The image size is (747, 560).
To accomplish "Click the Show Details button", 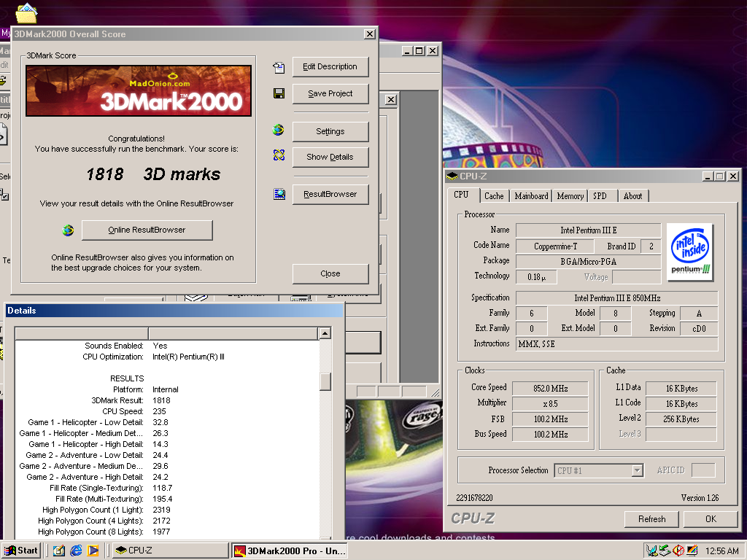I will pos(330,157).
